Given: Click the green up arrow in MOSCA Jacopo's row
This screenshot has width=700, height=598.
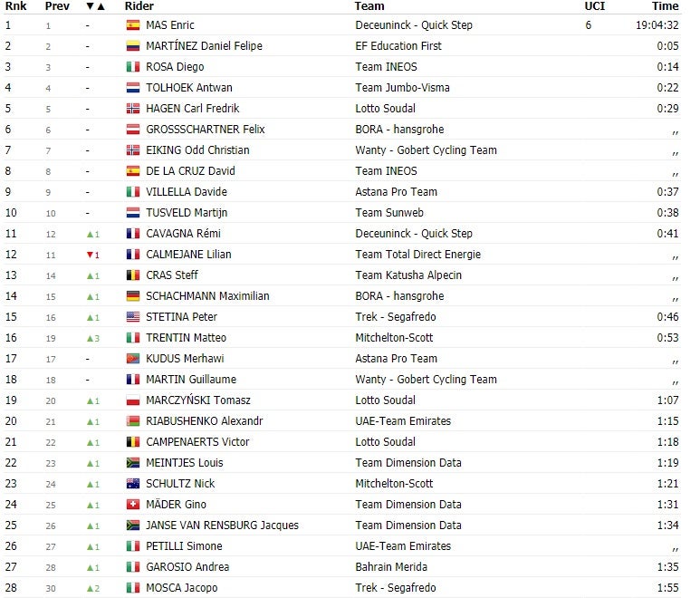Looking at the screenshot, I should click(x=90, y=589).
